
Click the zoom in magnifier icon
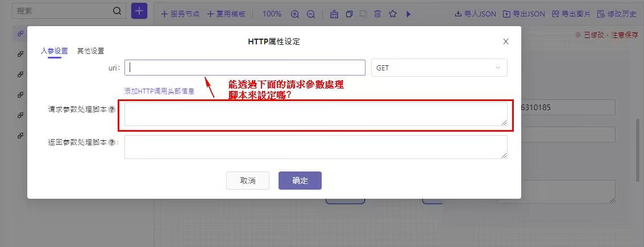click(294, 14)
